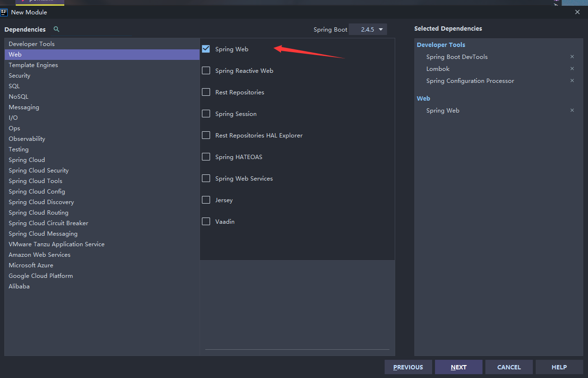Enable Rest Repositories HAL Explorer
The width and height of the screenshot is (588, 378).
(x=206, y=135)
